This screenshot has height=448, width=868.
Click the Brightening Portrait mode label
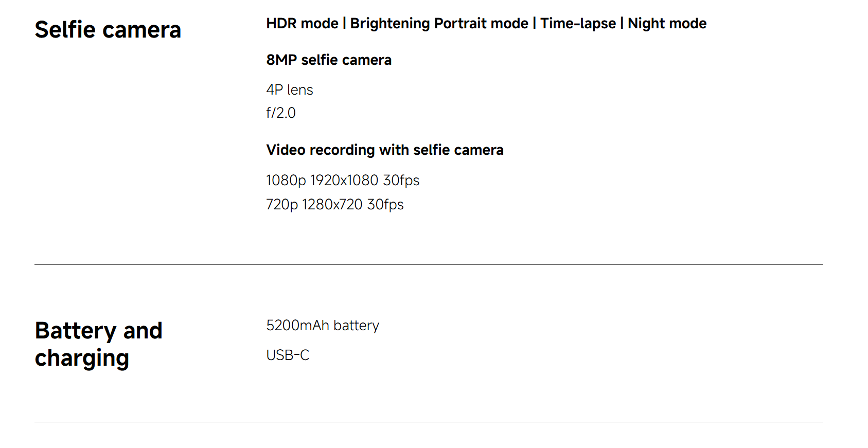439,24
